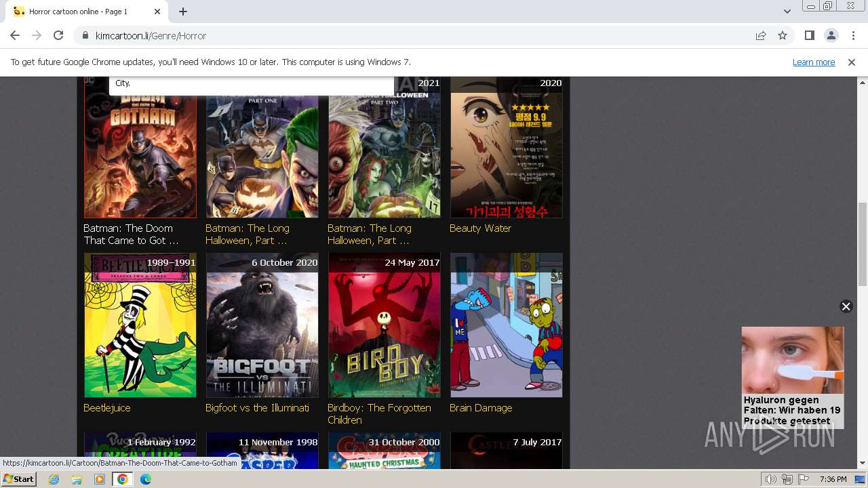Open the volume speaker tray icon

771,479
